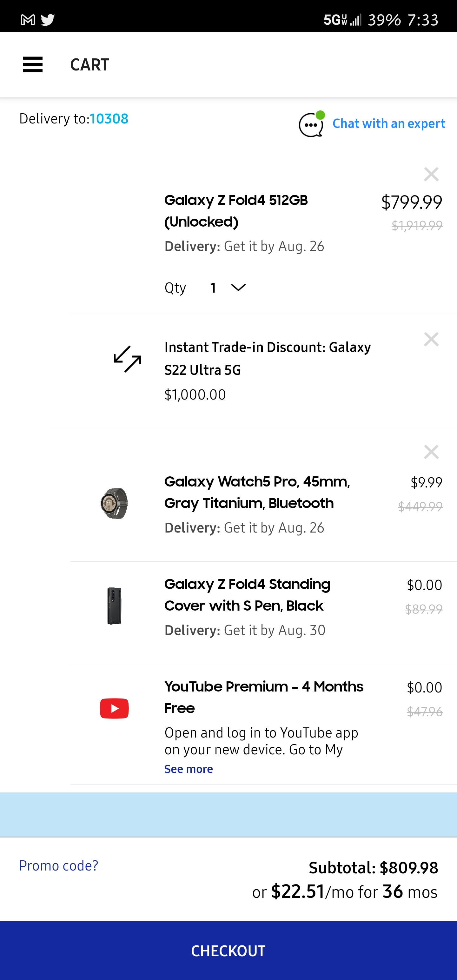
Task: Remove the Instant Trade-in Discount
Action: click(x=431, y=339)
